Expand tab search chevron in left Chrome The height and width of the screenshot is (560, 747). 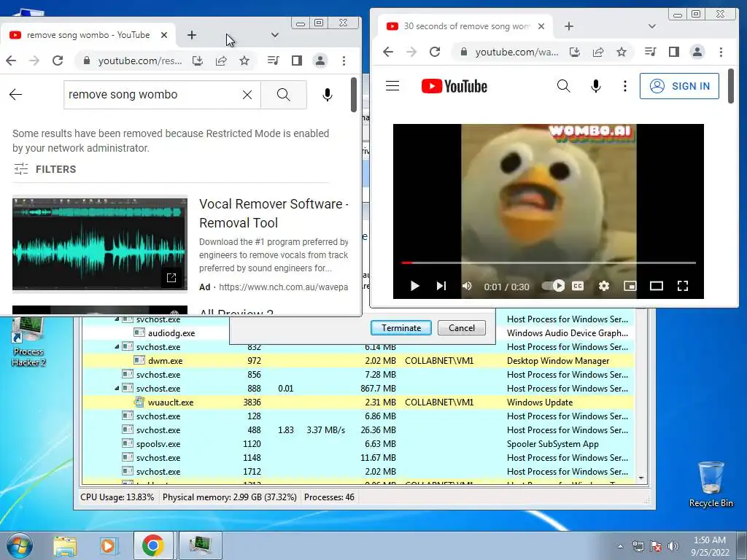(x=274, y=35)
